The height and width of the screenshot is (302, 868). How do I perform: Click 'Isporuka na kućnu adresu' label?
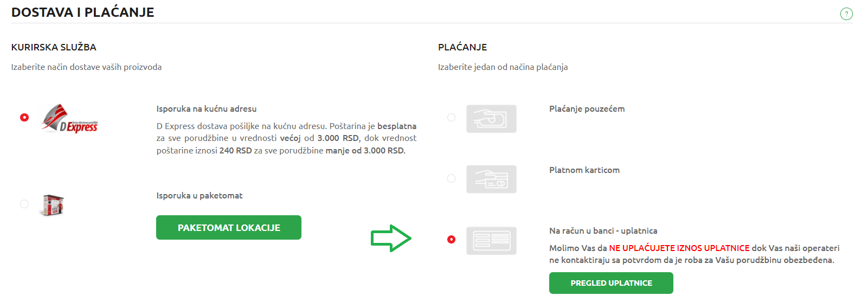[207, 109]
